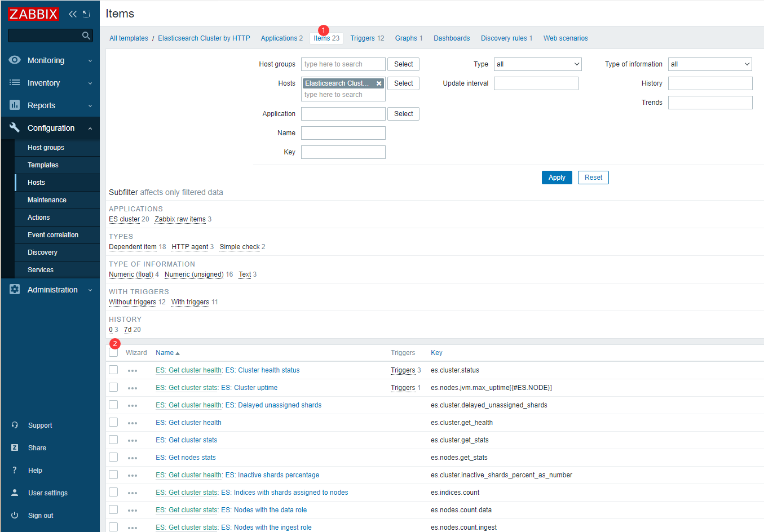The width and height of the screenshot is (764, 532).
Task: Tick the checkbox for ES: Get nodes stats
Action: tap(113, 458)
